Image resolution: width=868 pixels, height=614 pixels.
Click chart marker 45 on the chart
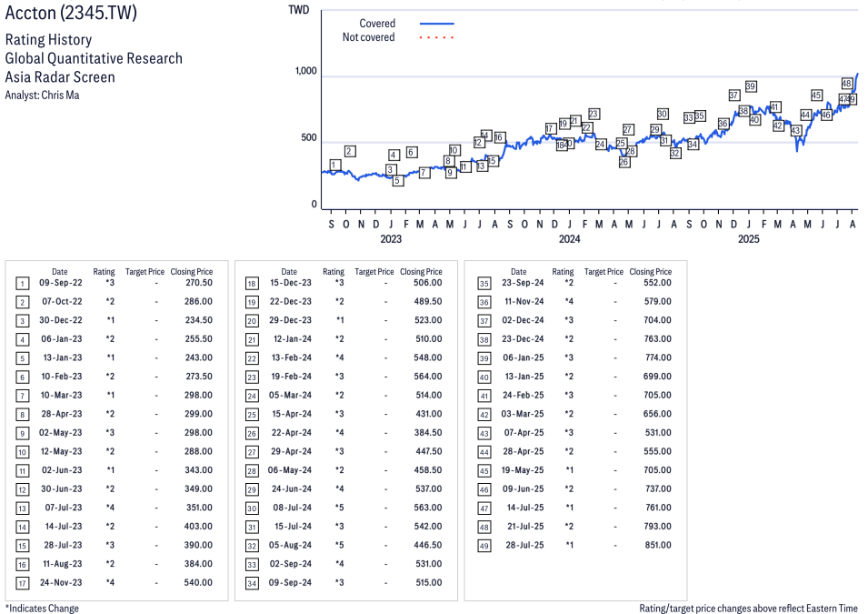[x=816, y=96]
